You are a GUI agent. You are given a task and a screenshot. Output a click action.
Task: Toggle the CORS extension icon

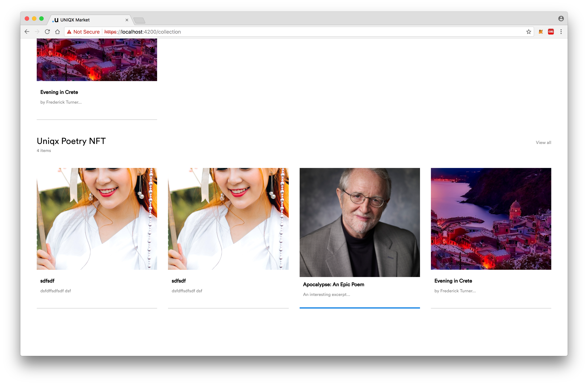551,32
